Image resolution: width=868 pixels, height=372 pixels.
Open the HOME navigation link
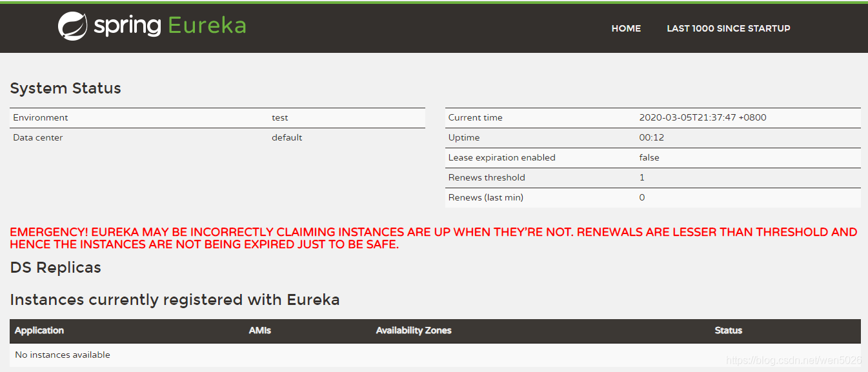(x=626, y=28)
